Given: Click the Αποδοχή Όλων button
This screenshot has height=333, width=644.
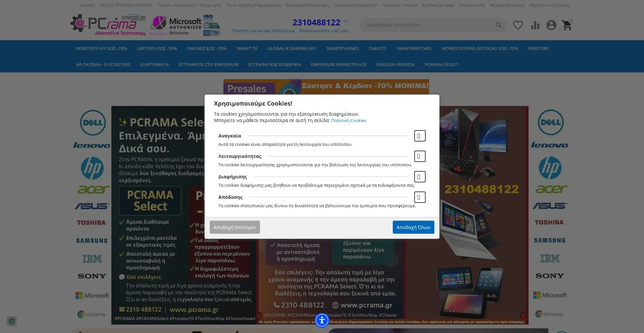Looking at the screenshot, I should click(x=413, y=227).
